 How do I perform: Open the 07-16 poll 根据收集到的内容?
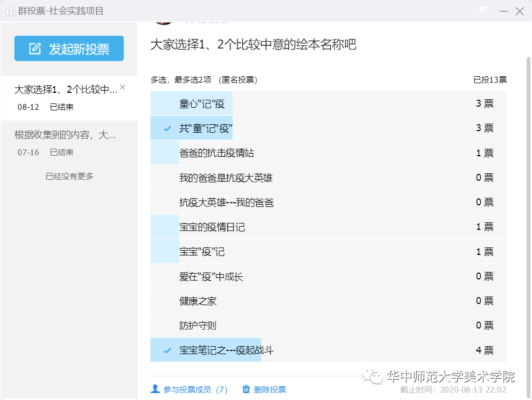pos(66,143)
